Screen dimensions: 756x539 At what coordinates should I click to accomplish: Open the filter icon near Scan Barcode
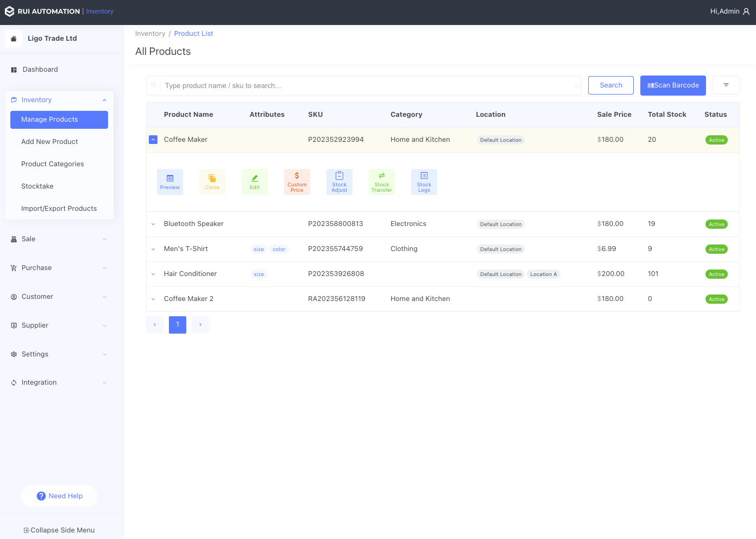point(726,85)
